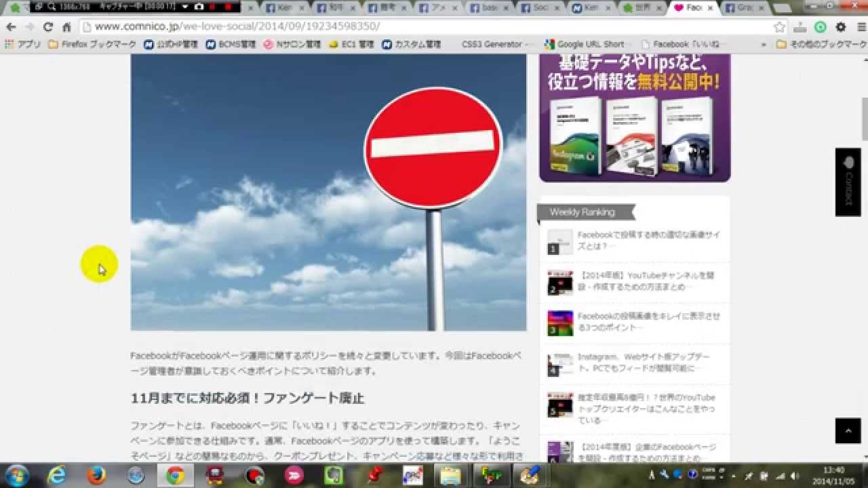The image size is (868, 488).
Task: Click the browser Back arrow
Action: [11, 27]
